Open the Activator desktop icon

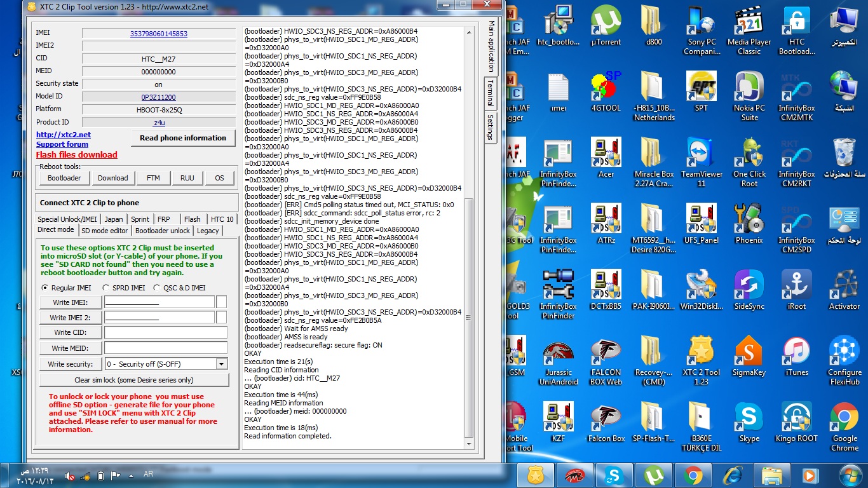(x=844, y=290)
